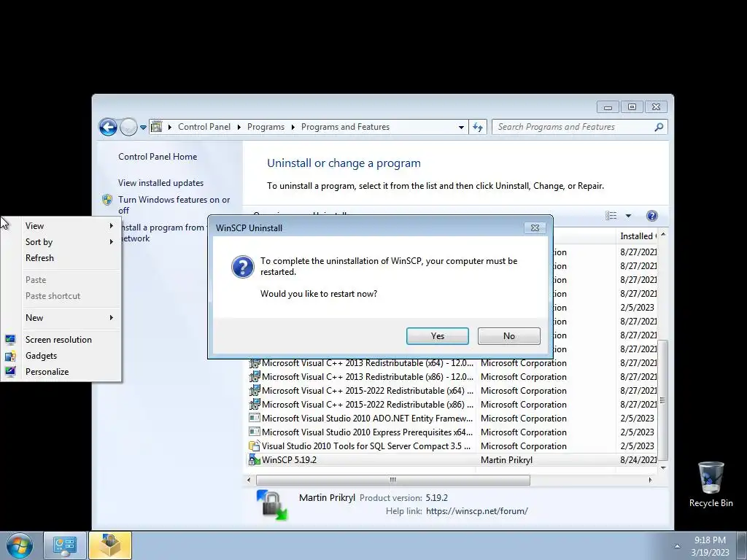Select Microsoft Visual C++ 2015-2022 Redistributable (x64) row

tap(452, 391)
